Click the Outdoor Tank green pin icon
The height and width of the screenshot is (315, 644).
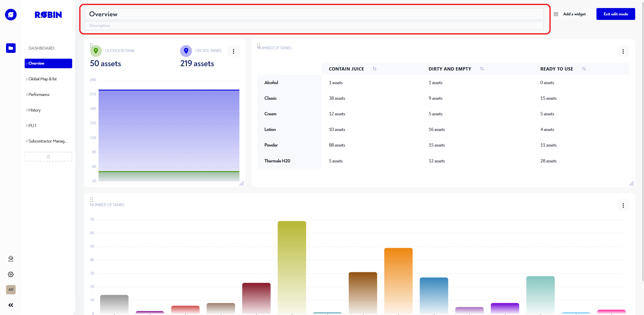(96, 51)
